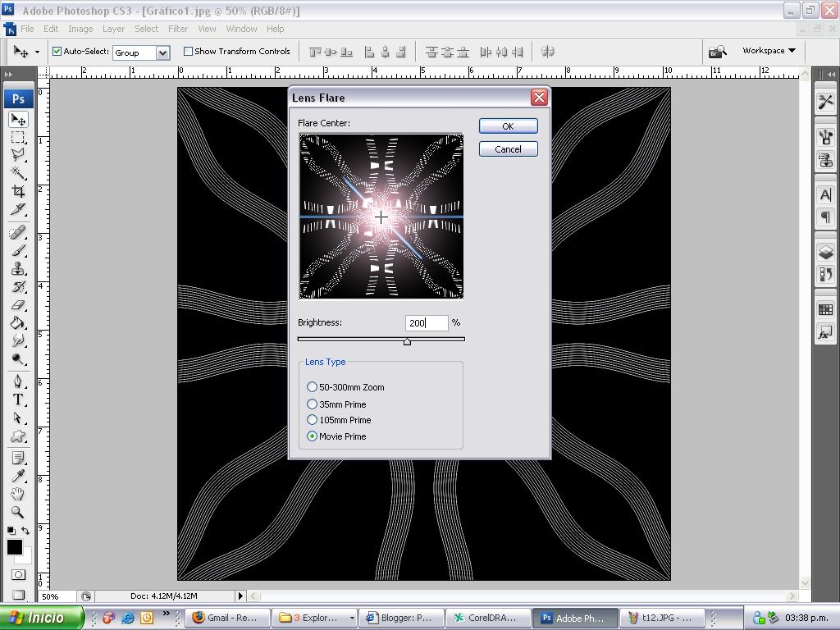This screenshot has width=840, height=630.
Task: Choose the Horizontal Type tool
Action: [18, 399]
